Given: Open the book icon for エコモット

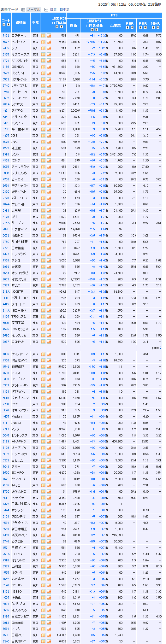Looking at the screenshot, I should [43, 342].
